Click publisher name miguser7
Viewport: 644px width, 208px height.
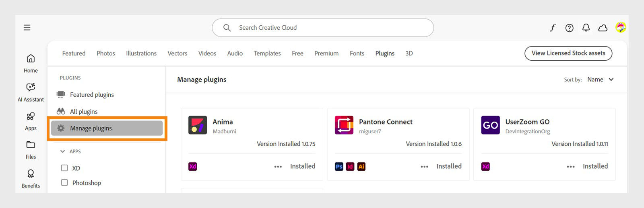tap(370, 131)
